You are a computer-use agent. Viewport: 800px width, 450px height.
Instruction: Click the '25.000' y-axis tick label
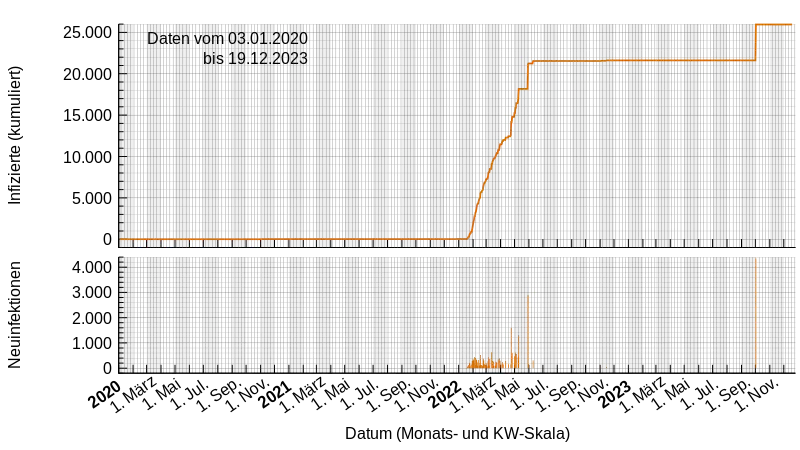(x=87, y=33)
